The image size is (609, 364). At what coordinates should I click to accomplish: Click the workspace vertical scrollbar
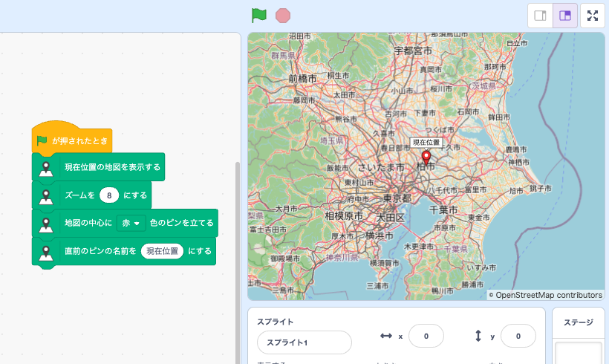tap(238, 263)
